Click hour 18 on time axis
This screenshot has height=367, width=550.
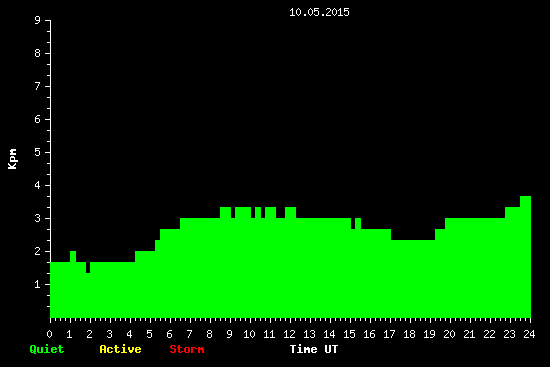pyautogui.click(x=409, y=334)
